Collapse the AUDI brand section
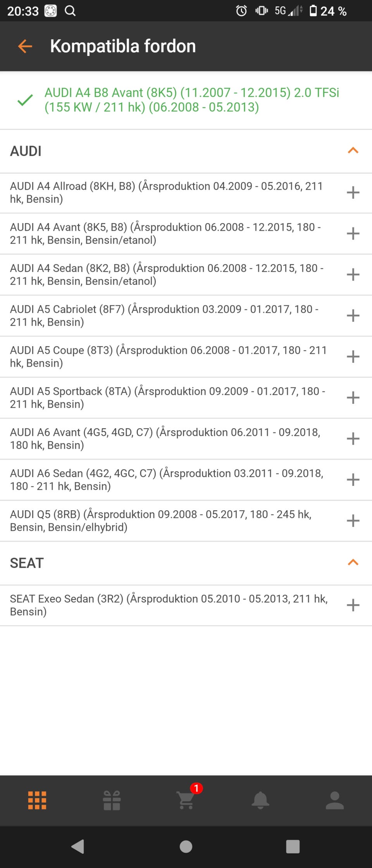 (x=353, y=151)
